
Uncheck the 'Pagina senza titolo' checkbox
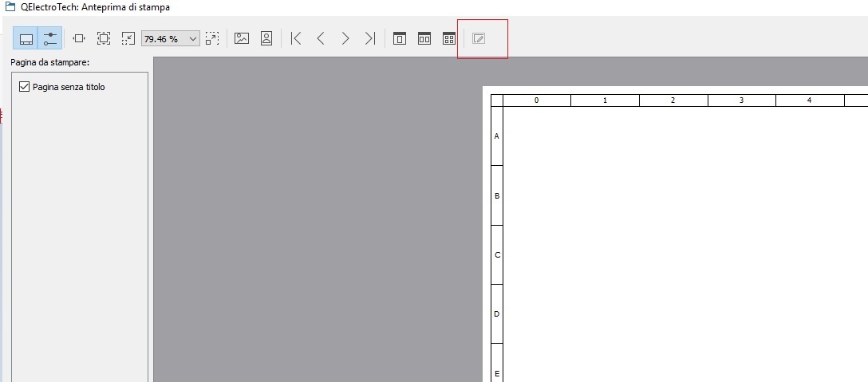click(x=25, y=87)
